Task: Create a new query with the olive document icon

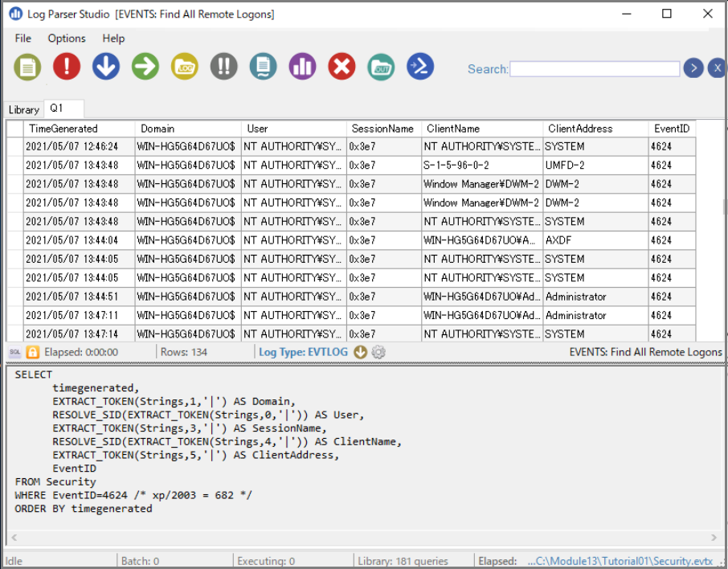Action: click(x=27, y=67)
